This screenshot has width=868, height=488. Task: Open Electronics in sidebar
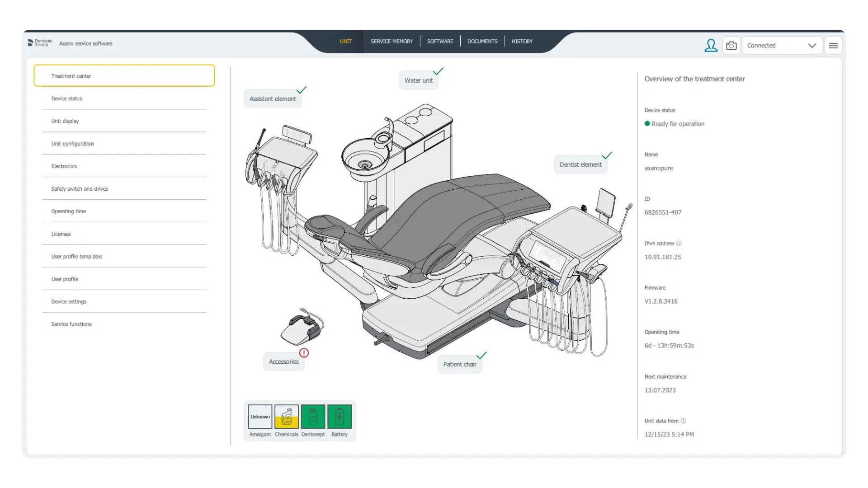pyautogui.click(x=124, y=166)
